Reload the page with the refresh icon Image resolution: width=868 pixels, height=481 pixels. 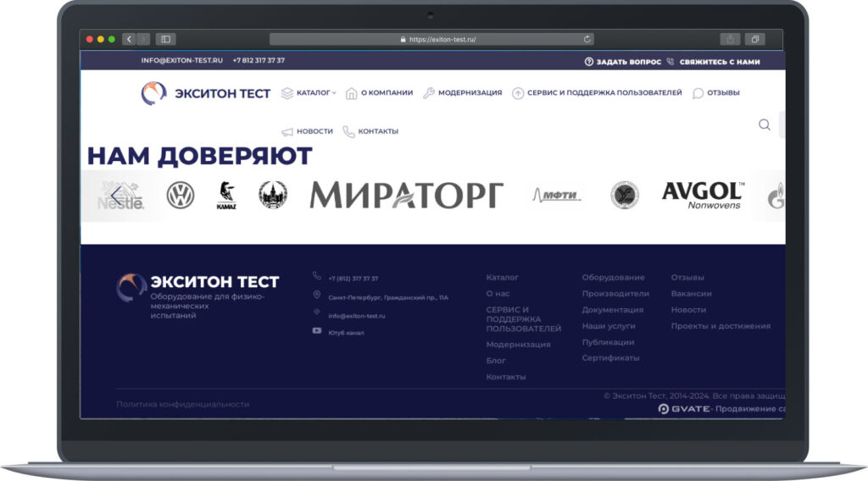pyautogui.click(x=587, y=39)
